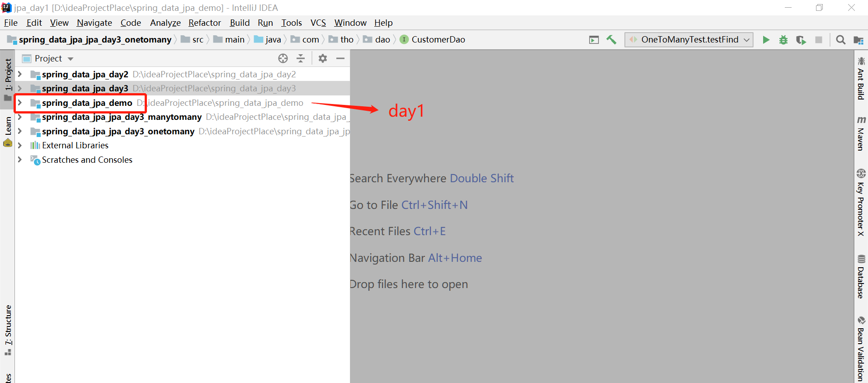Click the com breadcrumb
The width and height of the screenshot is (868, 383).
click(x=305, y=40)
